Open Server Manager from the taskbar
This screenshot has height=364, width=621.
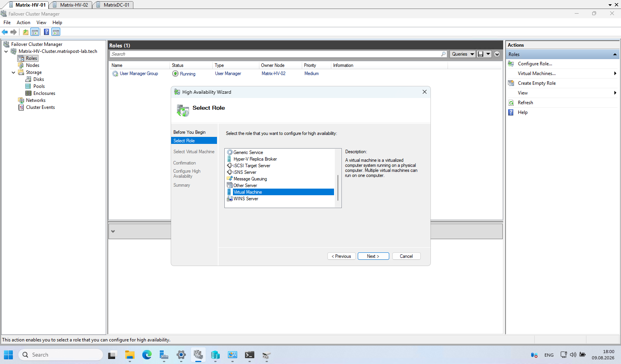164,355
